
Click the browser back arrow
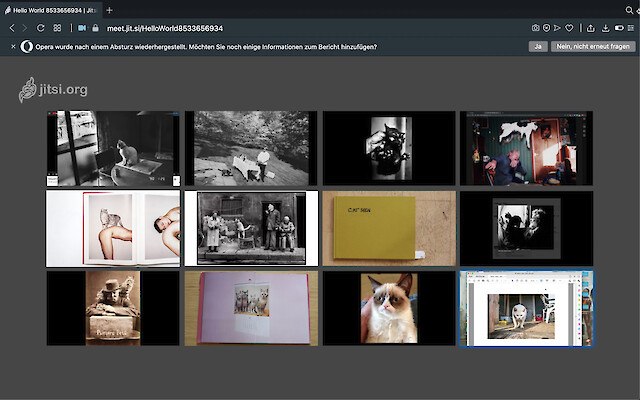point(11,28)
